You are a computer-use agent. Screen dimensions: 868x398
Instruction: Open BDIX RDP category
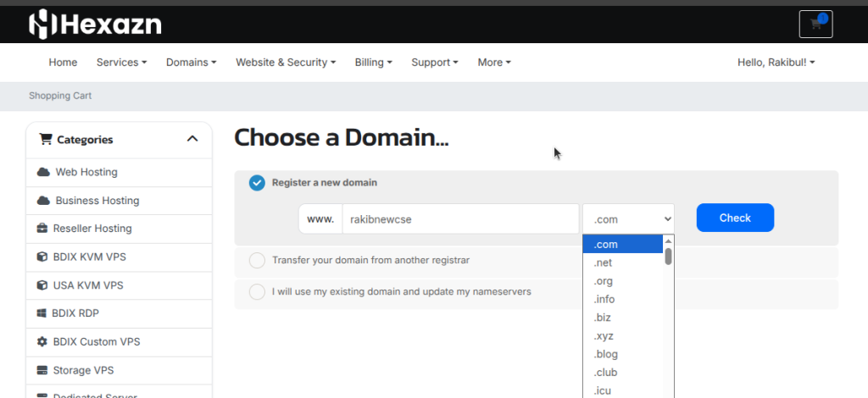[119, 313]
